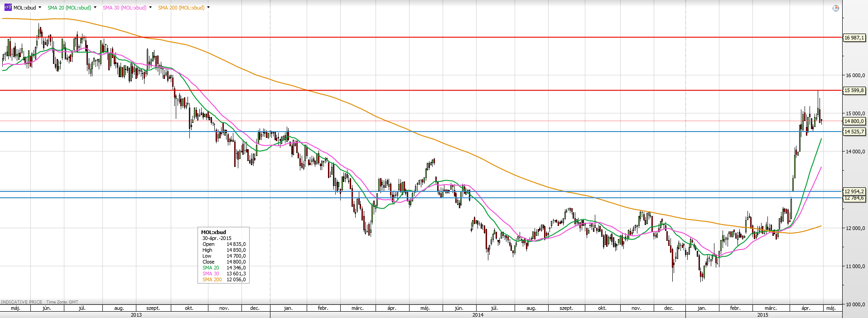Click the clock icon in chart corner

pyautogui.click(x=836, y=8)
